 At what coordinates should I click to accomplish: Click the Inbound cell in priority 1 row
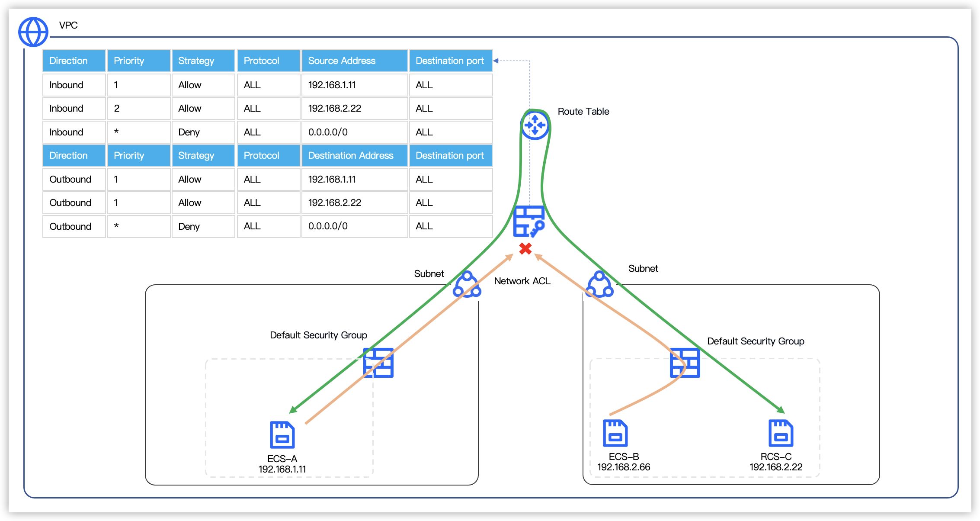click(74, 85)
